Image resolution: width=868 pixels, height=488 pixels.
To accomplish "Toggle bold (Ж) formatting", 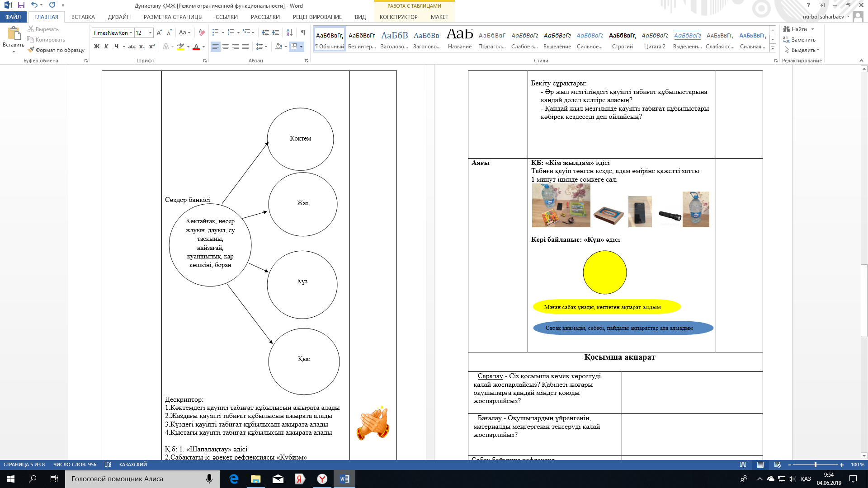I will click(97, 47).
